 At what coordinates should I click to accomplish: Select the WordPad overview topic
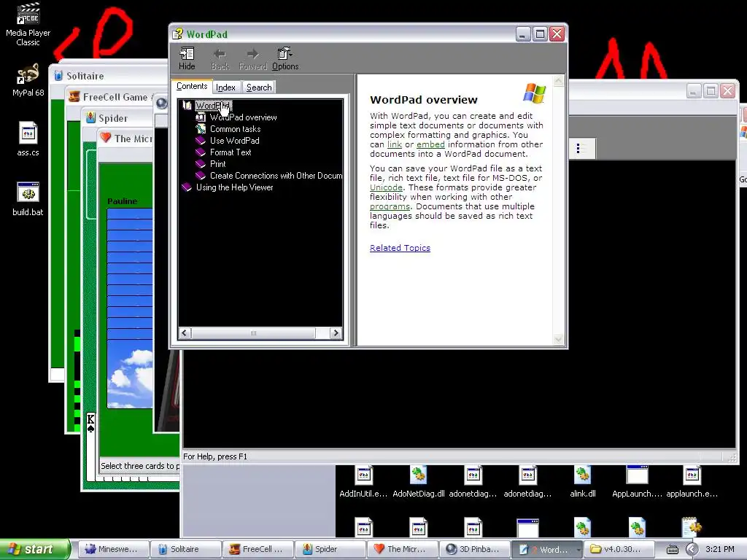coord(243,117)
